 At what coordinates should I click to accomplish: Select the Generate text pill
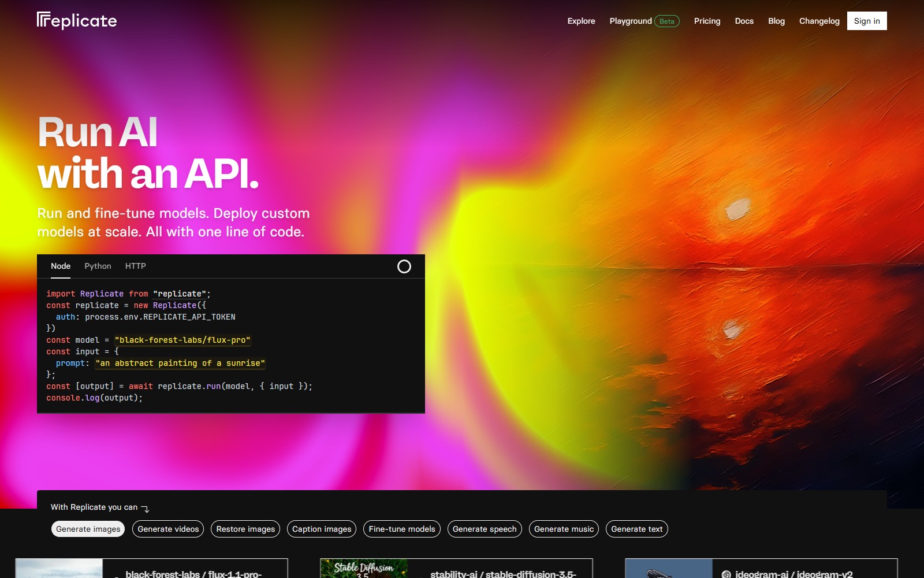637,529
